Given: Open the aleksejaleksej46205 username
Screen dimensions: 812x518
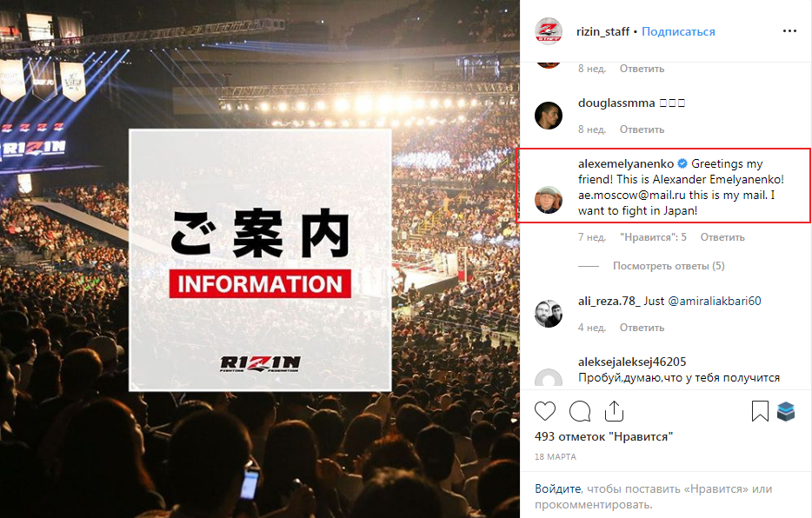Looking at the screenshot, I should [632, 362].
